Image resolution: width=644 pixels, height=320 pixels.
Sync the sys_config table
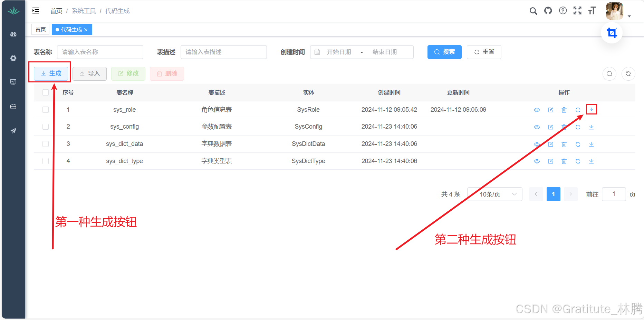[x=578, y=127]
